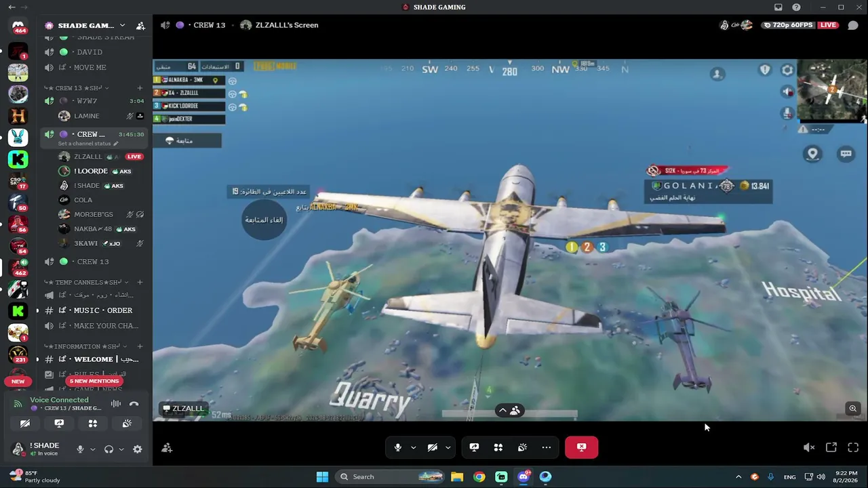The width and height of the screenshot is (868, 488).
Task: Edit the channel status pencil icon
Action: point(115,144)
